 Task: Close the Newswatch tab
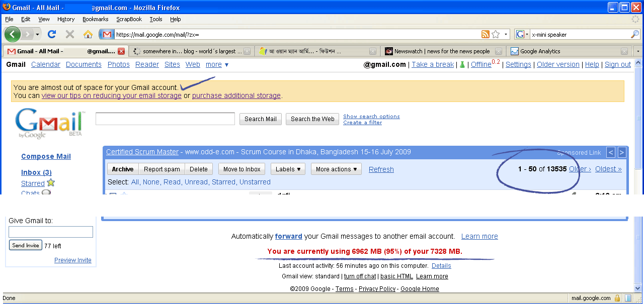(x=499, y=51)
